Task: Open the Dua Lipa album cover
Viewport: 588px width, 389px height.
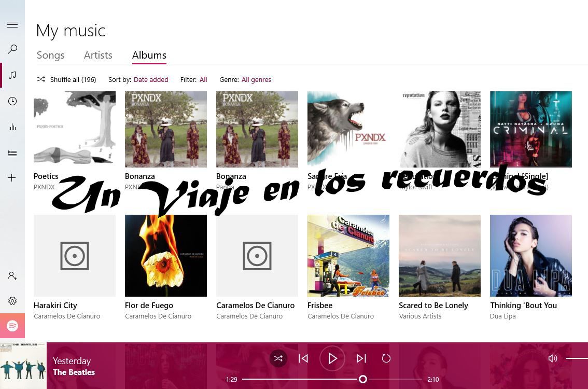Action: 531,256
